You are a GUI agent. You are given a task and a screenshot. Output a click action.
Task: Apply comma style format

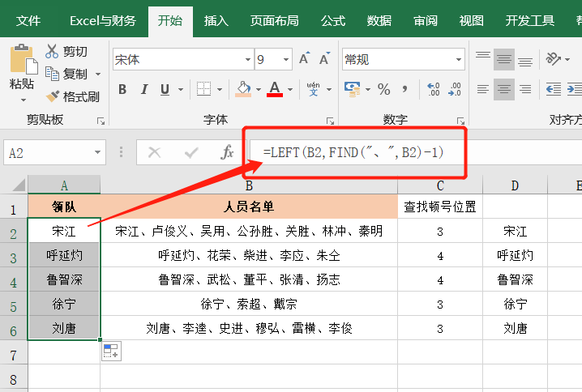pos(404,89)
